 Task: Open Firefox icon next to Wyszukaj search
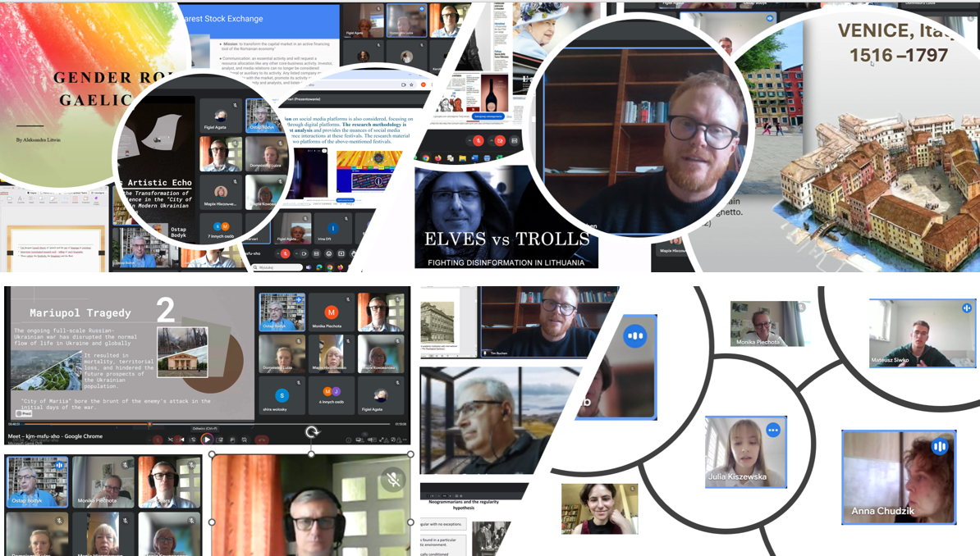pos(340,267)
